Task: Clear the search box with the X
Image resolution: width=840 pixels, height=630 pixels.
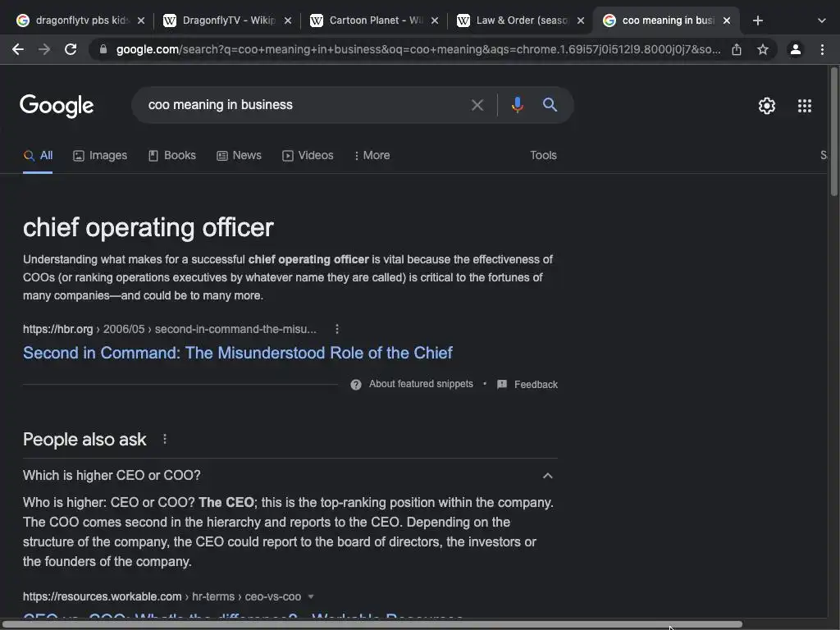Action: 477,105
